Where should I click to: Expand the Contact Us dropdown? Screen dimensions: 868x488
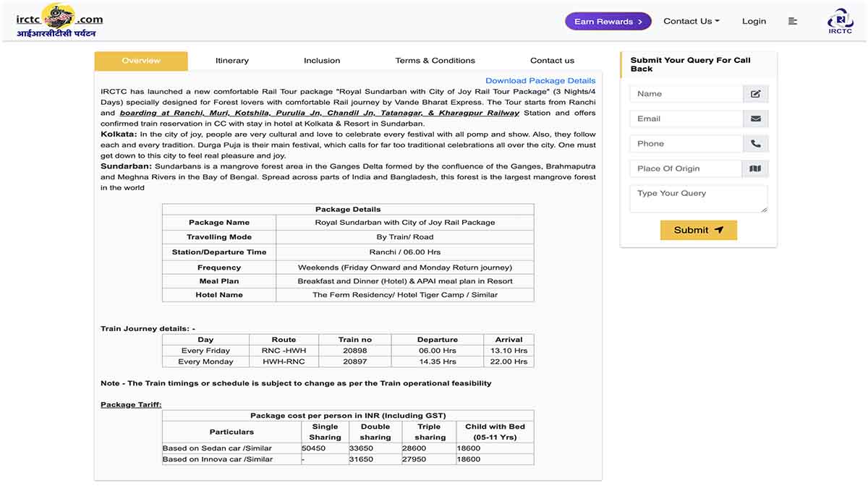692,21
